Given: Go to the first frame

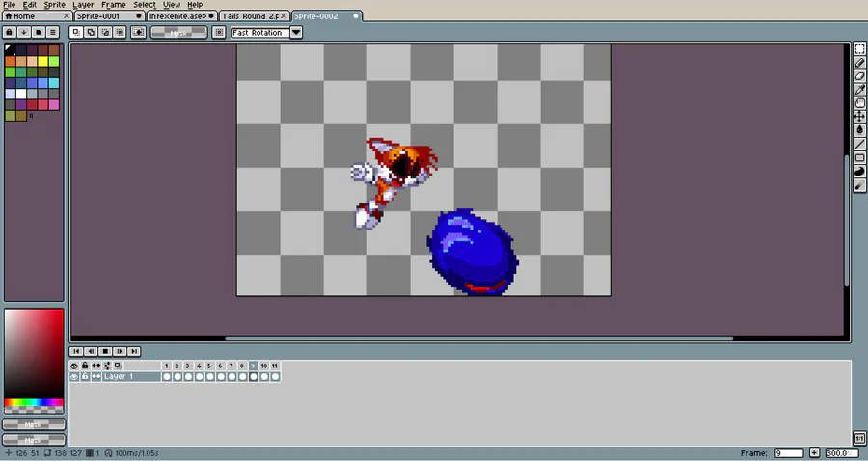Looking at the screenshot, I should click(76, 351).
